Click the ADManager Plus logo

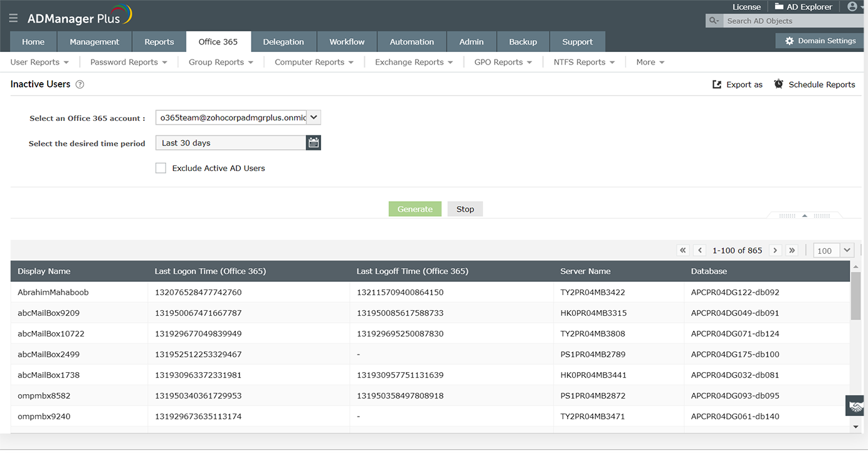80,16
